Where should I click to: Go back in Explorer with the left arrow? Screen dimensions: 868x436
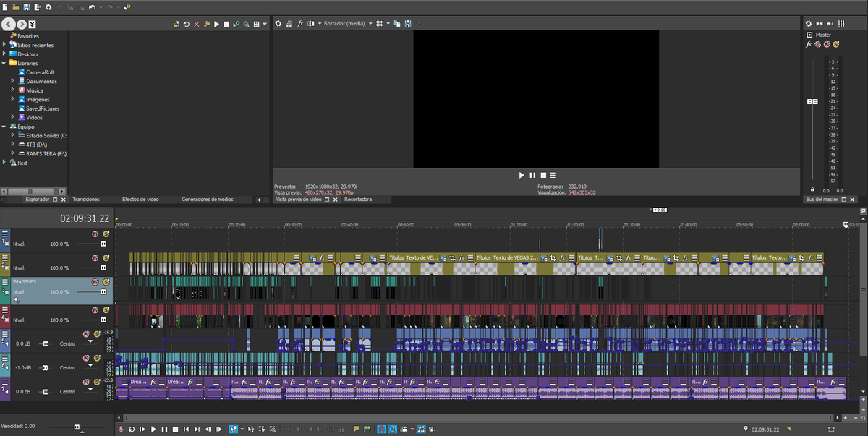click(x=9, y=24)
